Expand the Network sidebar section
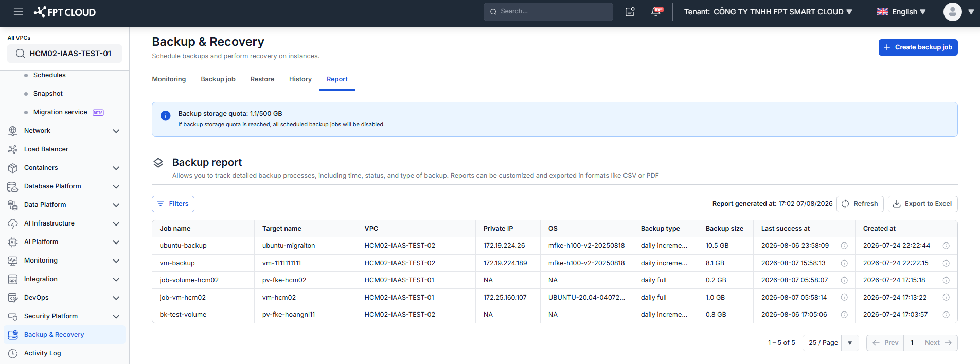This screenshot has width=980, height=364. (116, 131)
